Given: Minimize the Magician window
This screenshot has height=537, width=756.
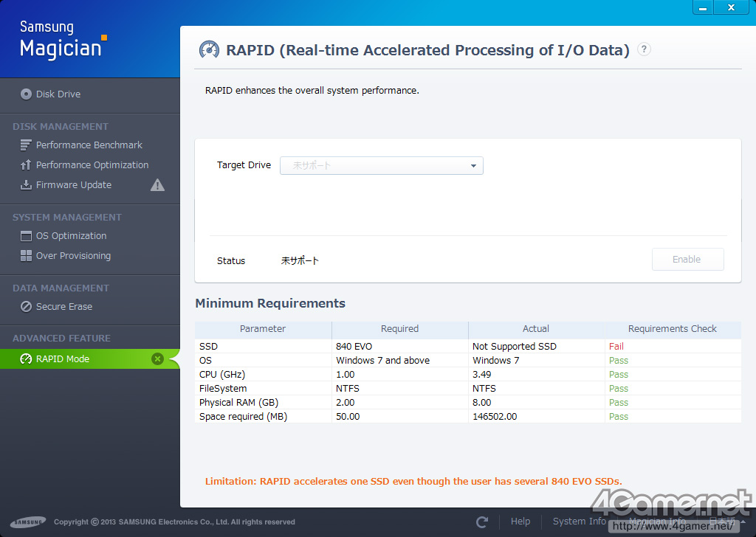Looking at the screenshot, I should click(703, 7).
